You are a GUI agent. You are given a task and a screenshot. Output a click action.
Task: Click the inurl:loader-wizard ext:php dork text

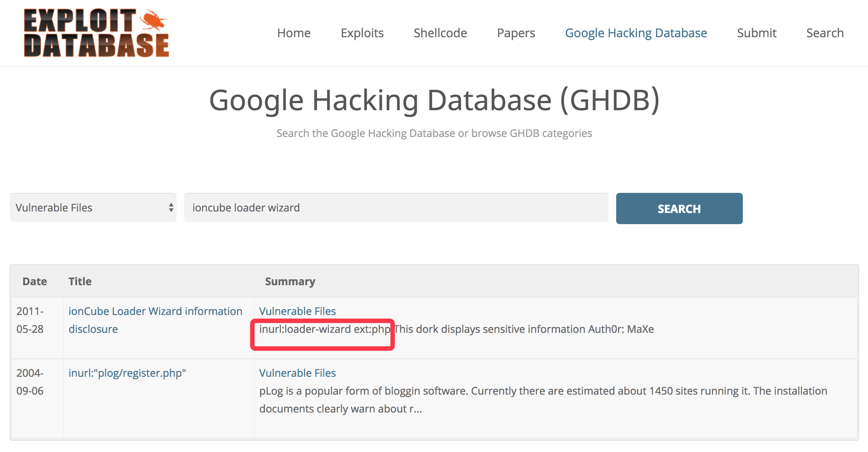324,329
